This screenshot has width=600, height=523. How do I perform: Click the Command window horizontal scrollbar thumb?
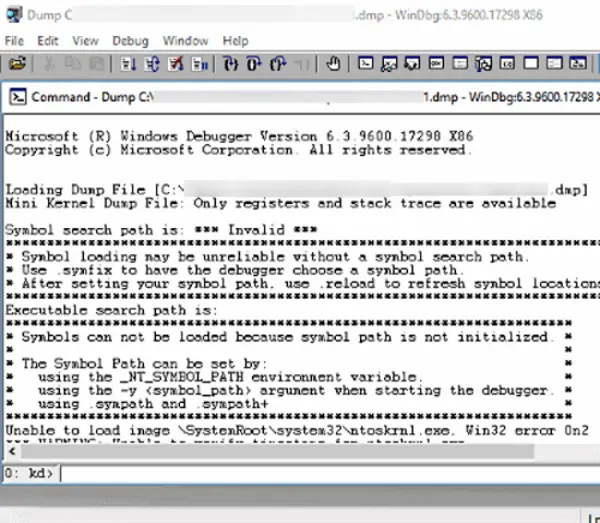coord(277,451)
